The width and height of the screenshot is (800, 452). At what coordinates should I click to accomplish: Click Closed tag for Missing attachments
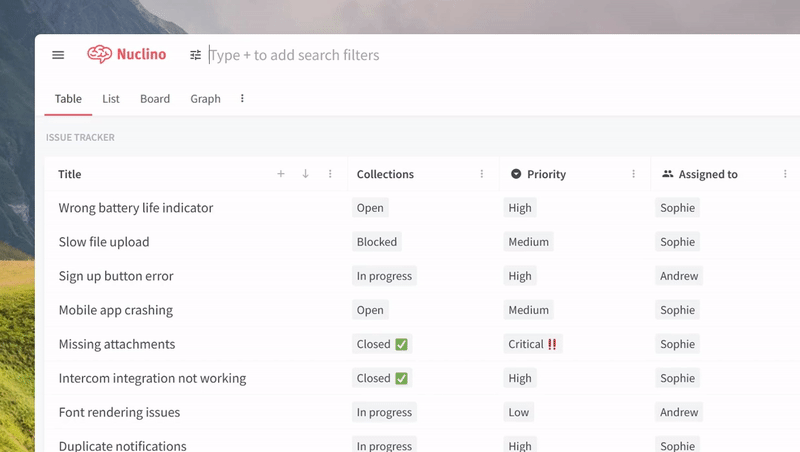point(382,344)
